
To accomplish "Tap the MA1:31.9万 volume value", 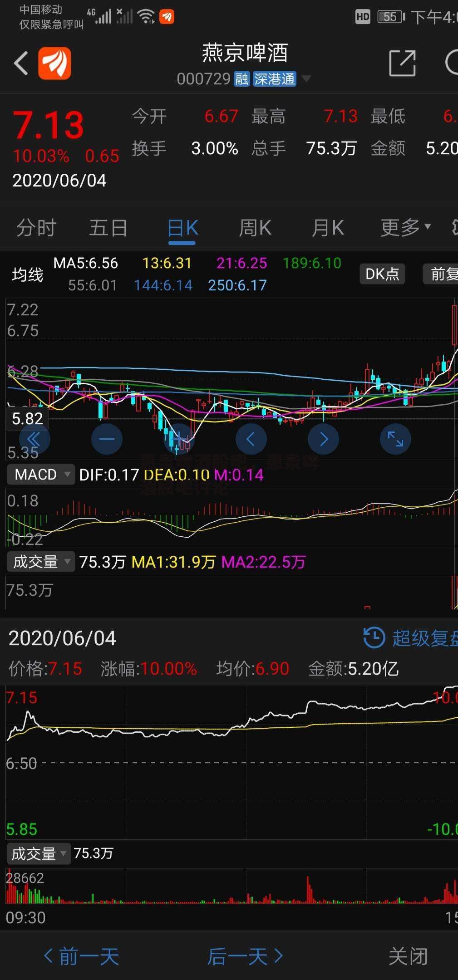I will [173, 562].
